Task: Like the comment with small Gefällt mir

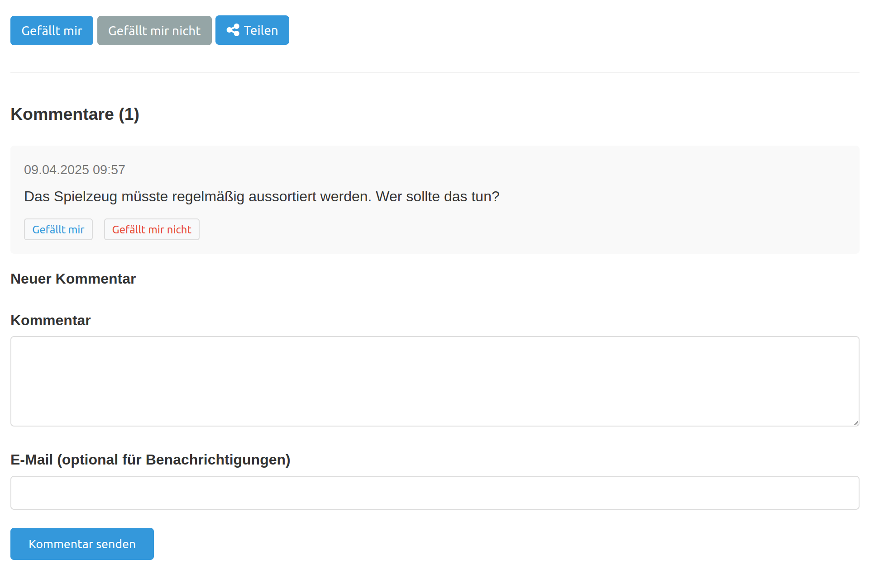Action: 58,229
